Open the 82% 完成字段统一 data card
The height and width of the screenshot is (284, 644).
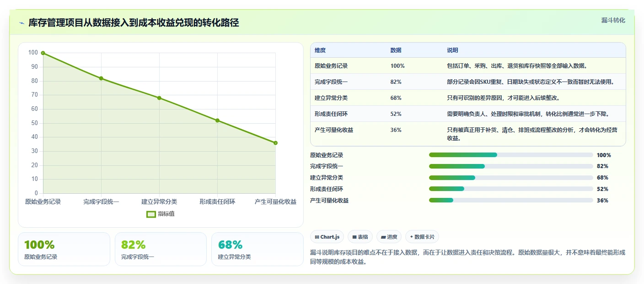pyautogui.click(x=161, y=249)
